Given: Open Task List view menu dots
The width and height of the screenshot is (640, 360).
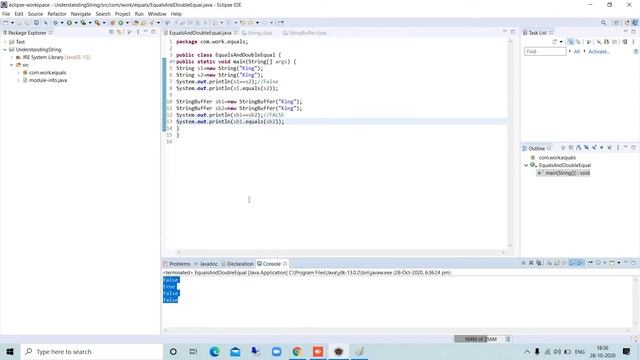Looking at the screenshot, I should (633, 42).
